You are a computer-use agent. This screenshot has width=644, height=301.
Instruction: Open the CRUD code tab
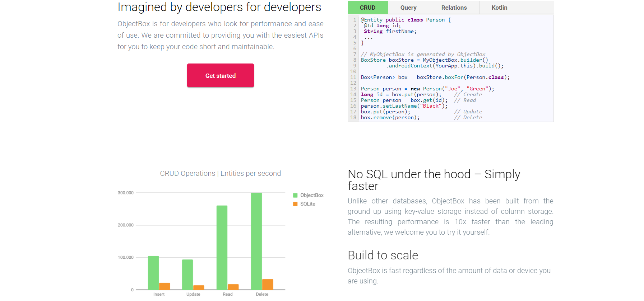pyautogui.click(x=368, y=8)
